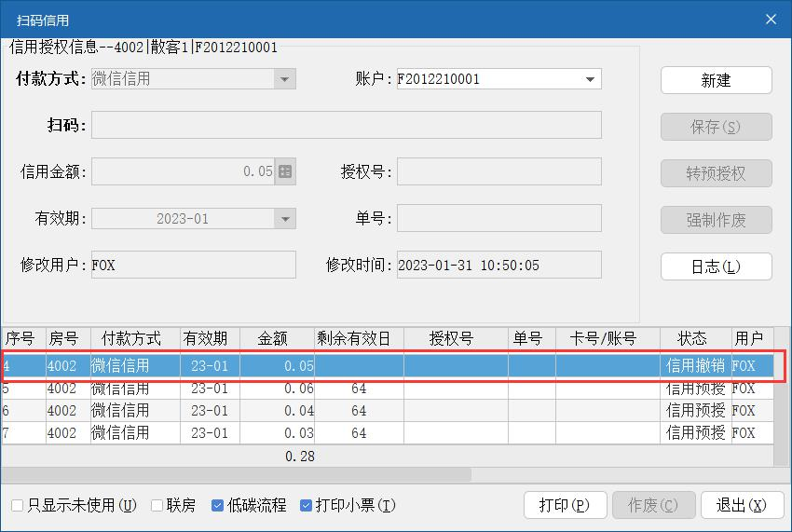Enable the 联房 checkbox
792x532 pixels.
coord(157,505)
